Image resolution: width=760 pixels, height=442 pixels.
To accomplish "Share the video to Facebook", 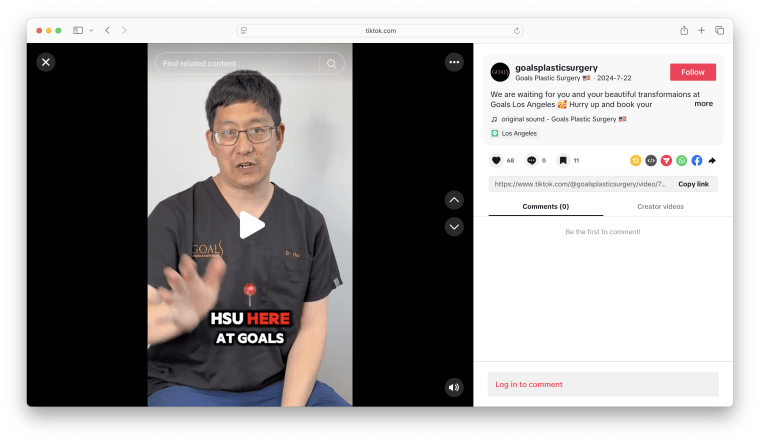I will pos(697,160).
